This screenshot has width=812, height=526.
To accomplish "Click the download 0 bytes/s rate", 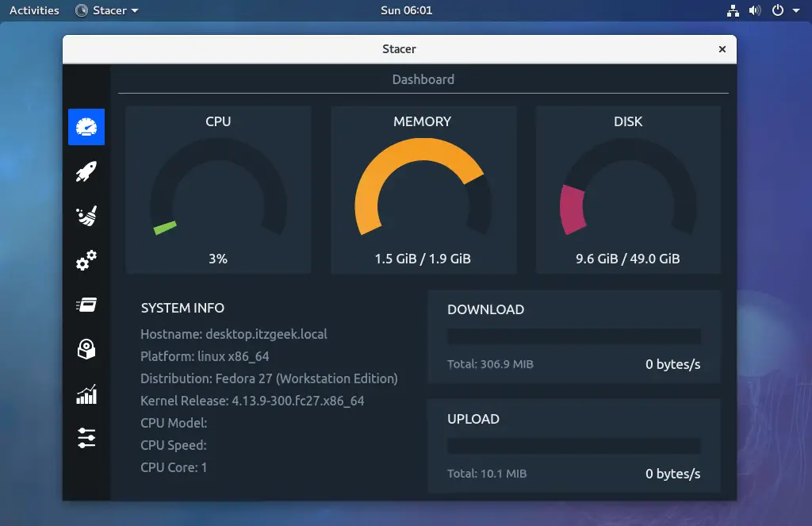I will point(672,364).
